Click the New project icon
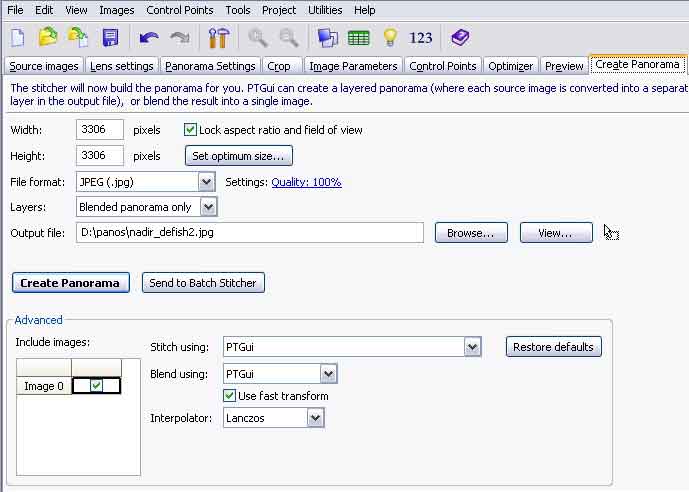Viewport: 689px width, 492px height. tap(18, 38)
